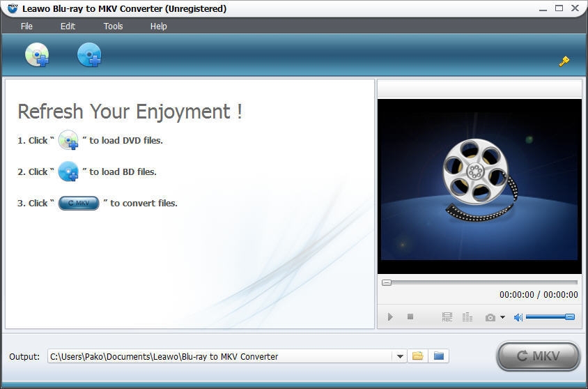Click the output path text field
This screenshot has height=389, width=588.
(x=219, y=356)
